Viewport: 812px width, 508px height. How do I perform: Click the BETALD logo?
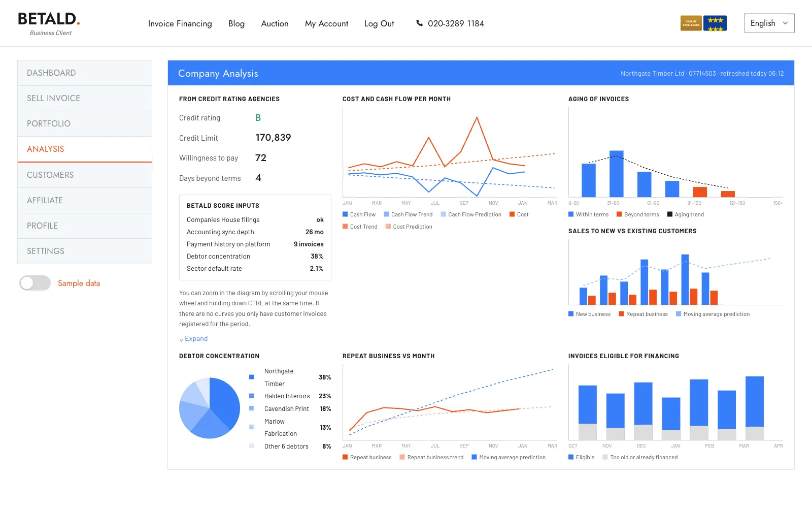pos(49,24)
